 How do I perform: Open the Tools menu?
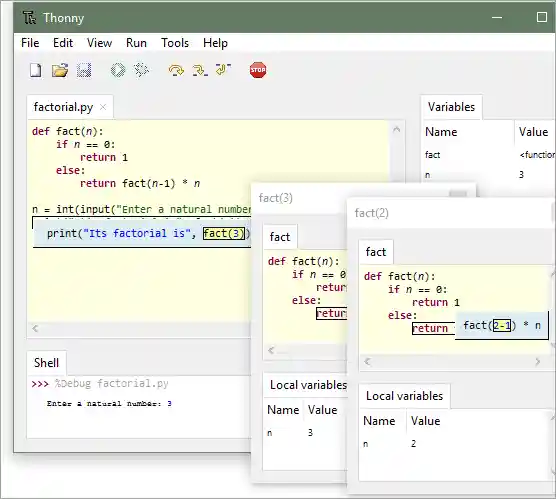tap(175, 43)
